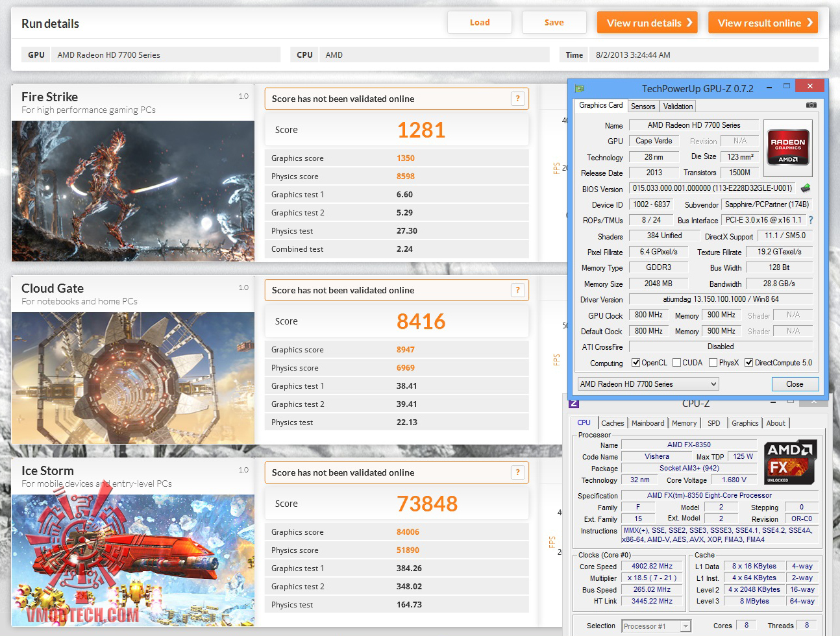Click the AMD FX logo in CPU-Z
The image size is (840, 636).
pos(789,463)
